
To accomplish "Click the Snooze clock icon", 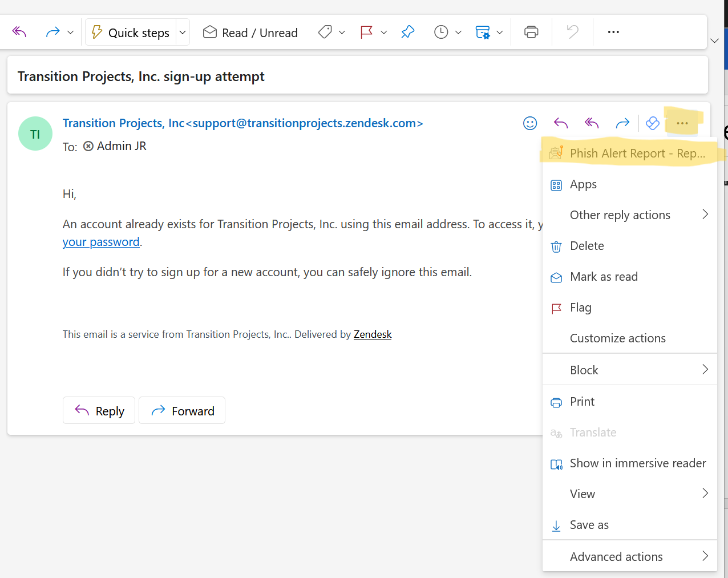I will 441,32.
